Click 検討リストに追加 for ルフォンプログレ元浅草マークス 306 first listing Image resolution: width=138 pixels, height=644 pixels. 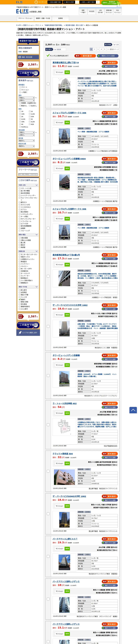click(x=110, y=116)
